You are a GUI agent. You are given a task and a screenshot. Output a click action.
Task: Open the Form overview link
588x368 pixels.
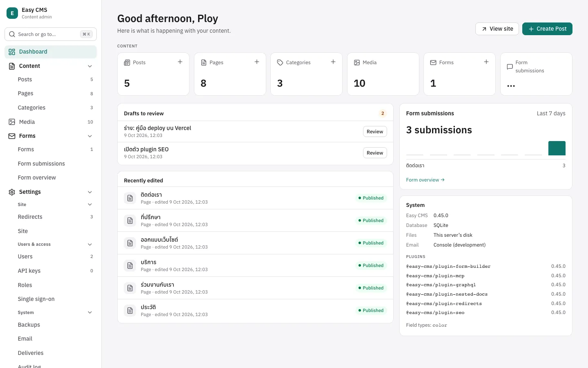425,180
